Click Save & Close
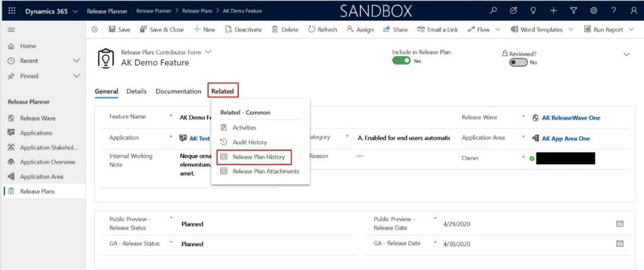Screen dimensions: 644x270 pos(162,30)
